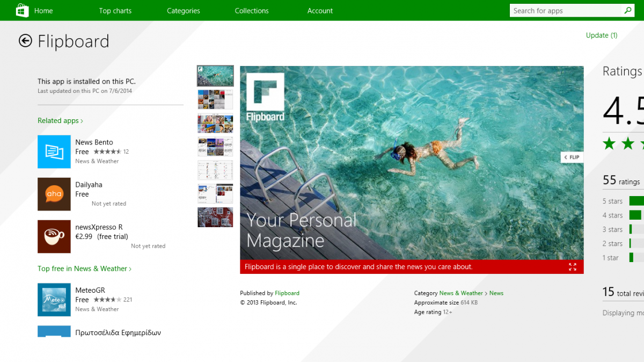This screenshot has height=362, width=644.
Task: Select the seventh red-house screenshot thumbnail
Action: tap(215, 218)
